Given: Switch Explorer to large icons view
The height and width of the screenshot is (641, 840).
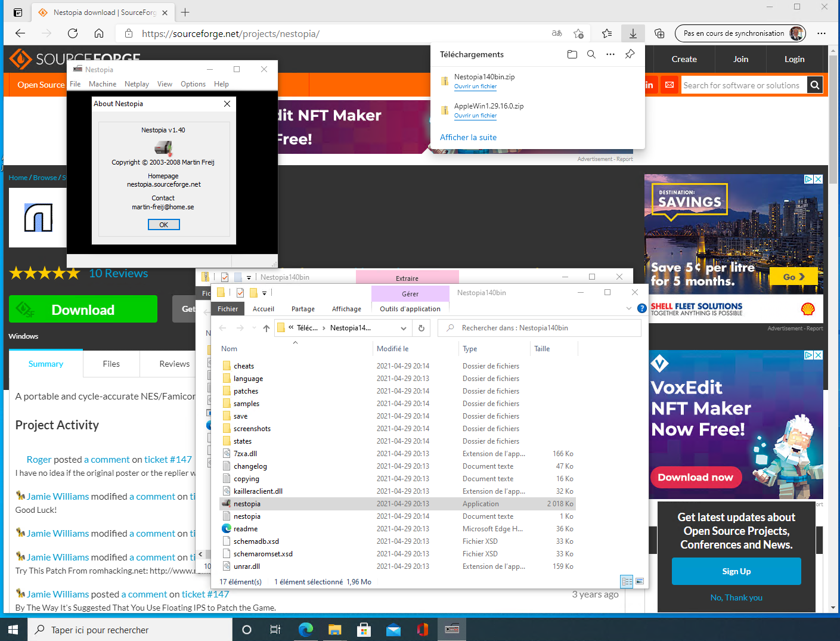Looking at the screenshot, I should coord(640,581).
